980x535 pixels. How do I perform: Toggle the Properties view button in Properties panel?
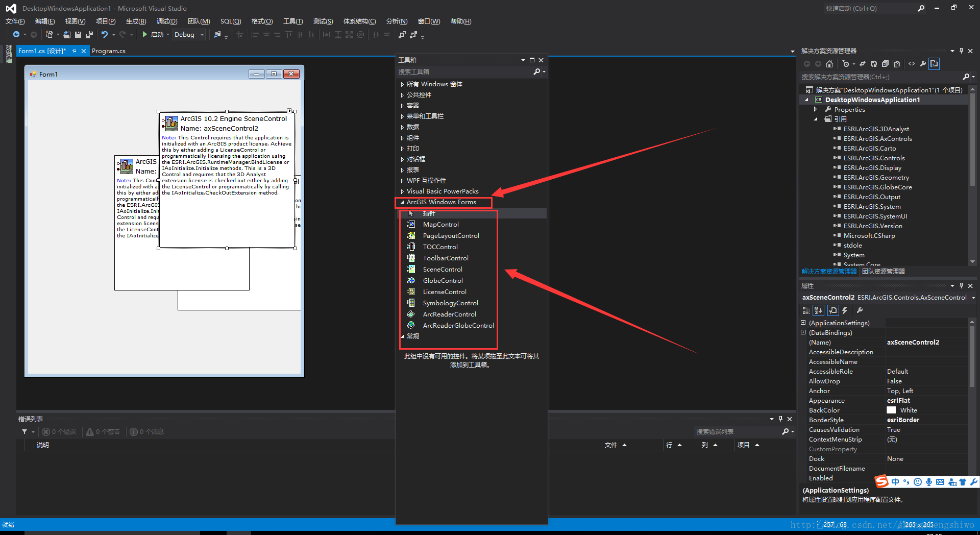833,310
